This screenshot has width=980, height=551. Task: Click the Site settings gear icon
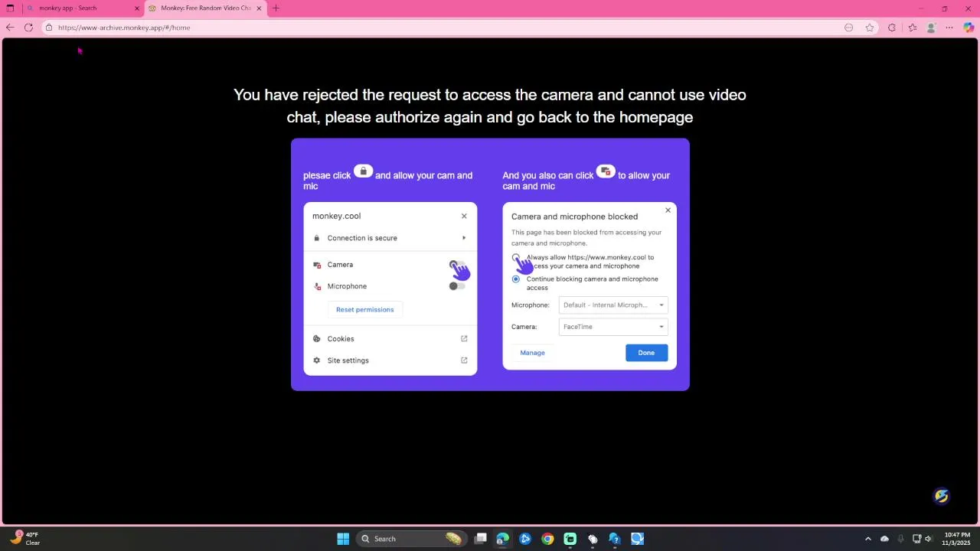click(x=317, y=360)
